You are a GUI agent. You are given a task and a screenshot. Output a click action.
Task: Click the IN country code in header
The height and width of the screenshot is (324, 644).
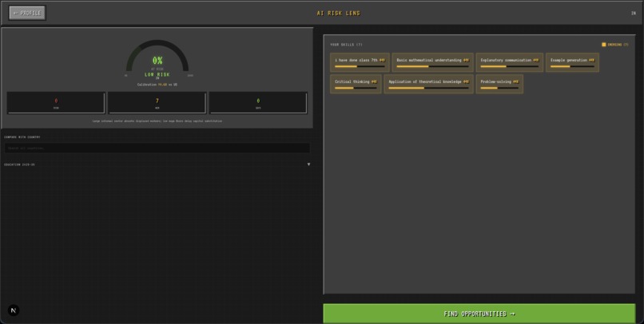[634, 13]
